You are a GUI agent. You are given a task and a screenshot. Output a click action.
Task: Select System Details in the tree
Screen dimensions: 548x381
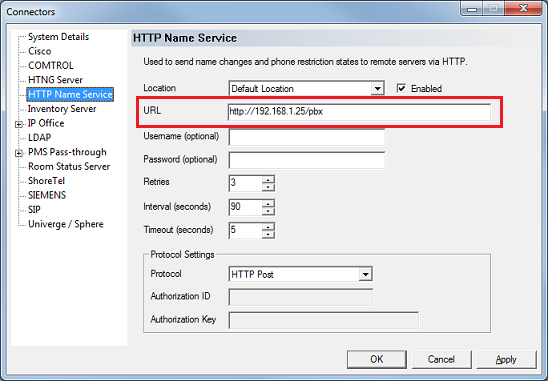point(58,37)
